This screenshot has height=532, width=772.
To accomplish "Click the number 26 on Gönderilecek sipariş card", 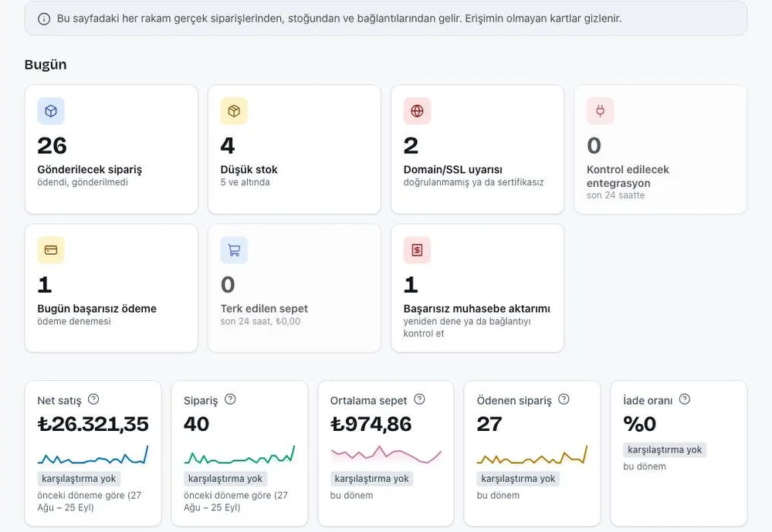I will [x=52, y=146].
